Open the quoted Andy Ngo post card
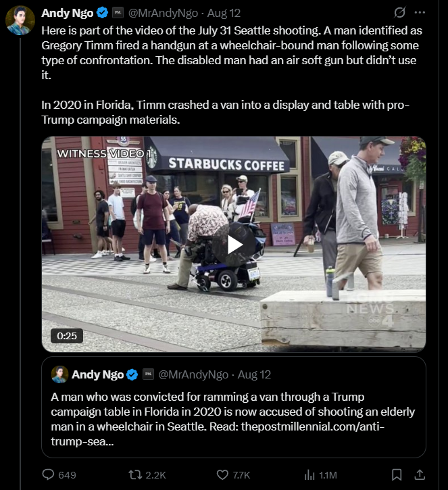 click(x=234, y=407)
